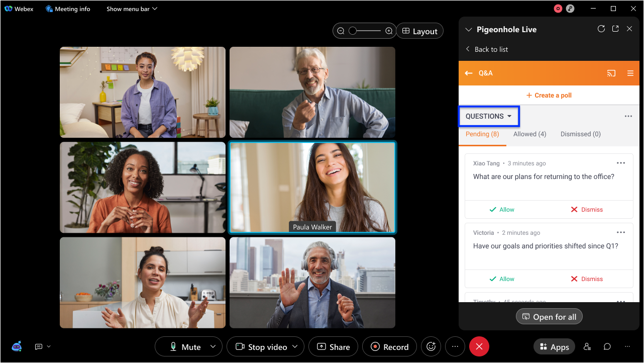Open the participants panel icon
Screen dimensions: 644x363
pyautogui.click(x=587, y=347)
